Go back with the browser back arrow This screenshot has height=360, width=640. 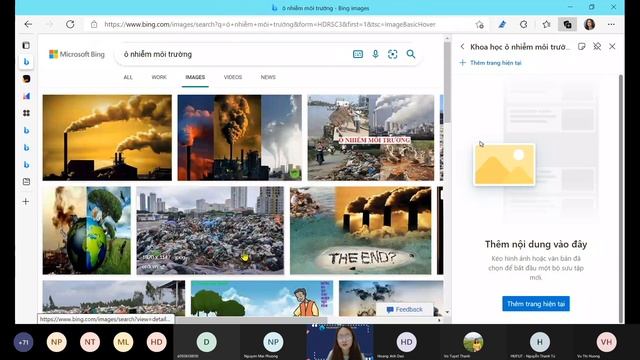point(28,24)
